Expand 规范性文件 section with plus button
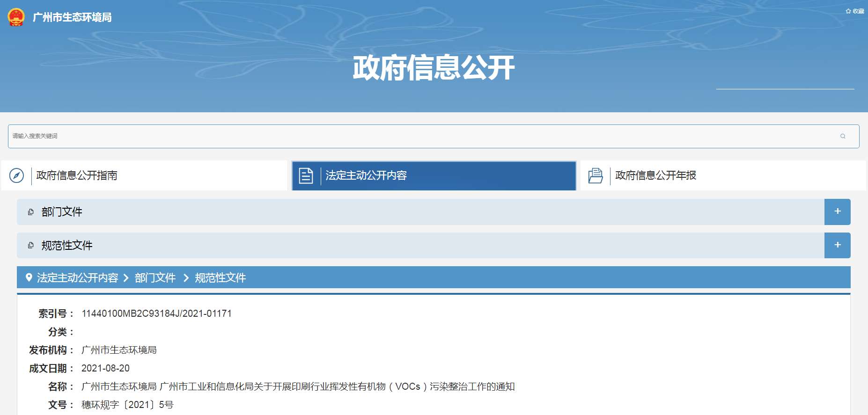The height and width of the screenshot is (415, 868). [x=837, y=245]
